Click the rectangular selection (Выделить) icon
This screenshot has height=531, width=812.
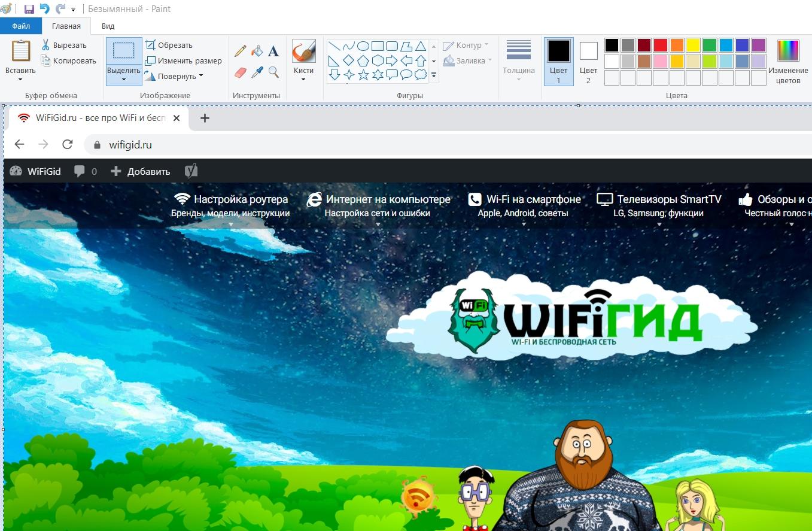124,51
